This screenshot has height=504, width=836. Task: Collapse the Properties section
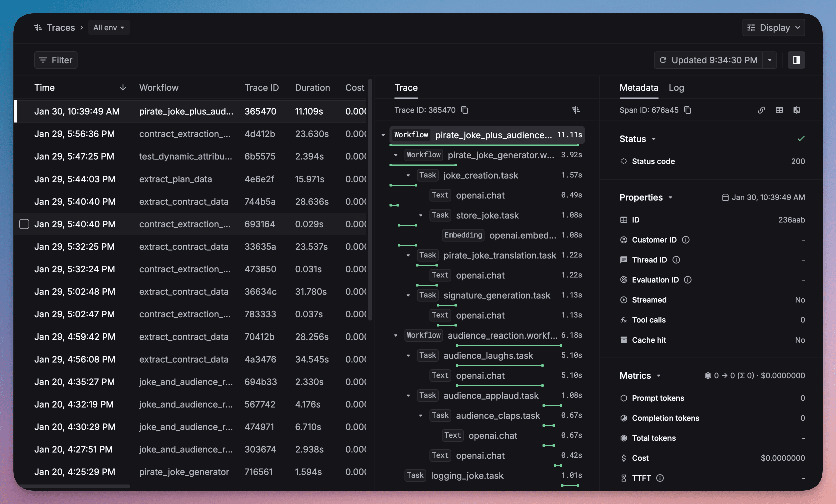click(x=671, y=197)
